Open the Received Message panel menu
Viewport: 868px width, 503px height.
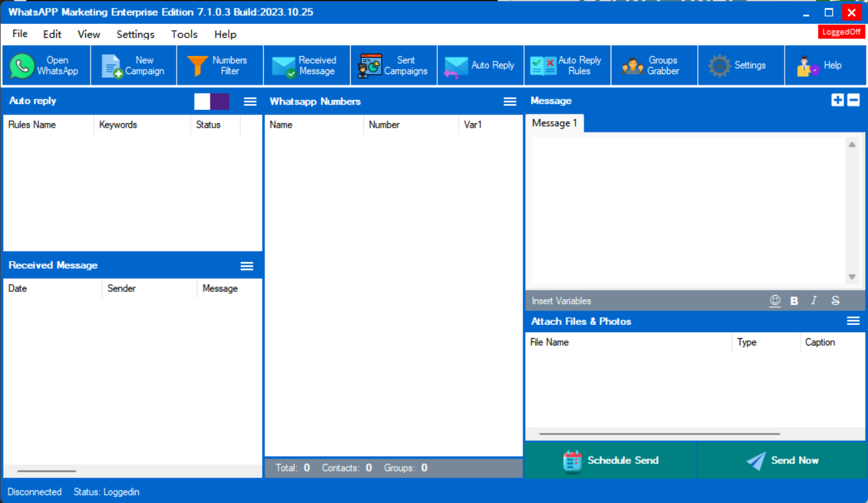point(247,265)
